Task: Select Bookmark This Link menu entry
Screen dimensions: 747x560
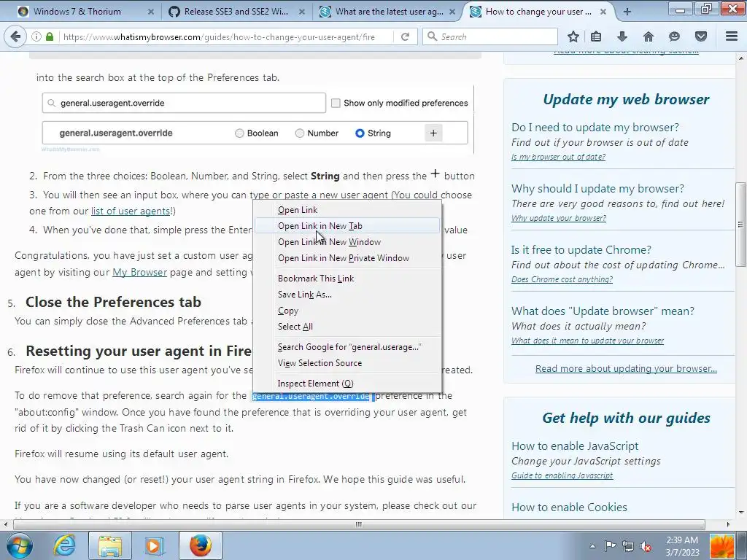Action: [348, 279]
